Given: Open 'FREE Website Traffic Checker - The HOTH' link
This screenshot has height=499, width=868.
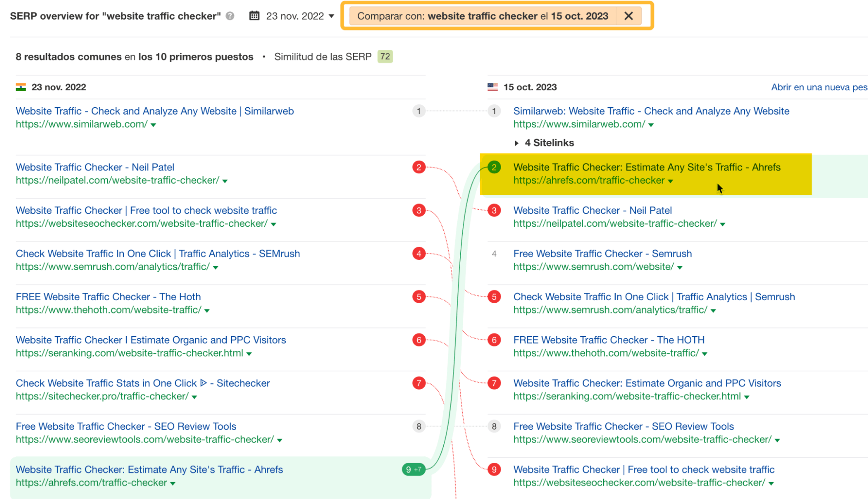Looking at the screenshot, I should 608,340.
